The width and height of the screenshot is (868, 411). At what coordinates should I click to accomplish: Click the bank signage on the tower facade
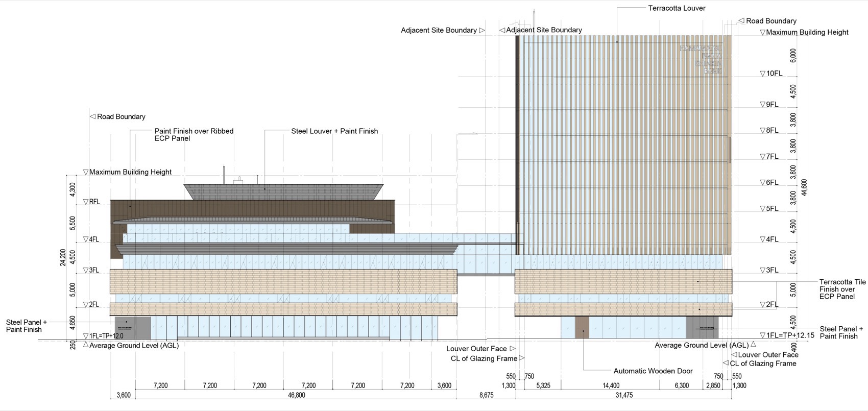point(702,59)
